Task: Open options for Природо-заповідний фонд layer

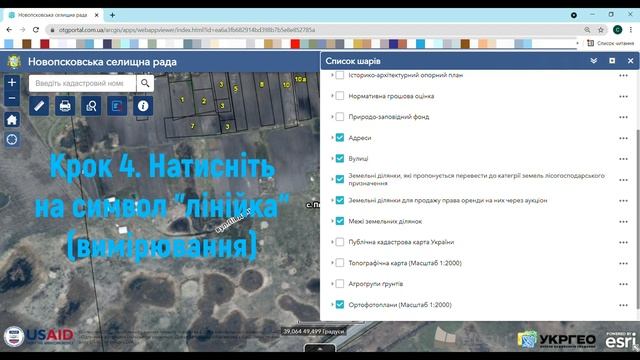Action: click(x=623, y=117)
